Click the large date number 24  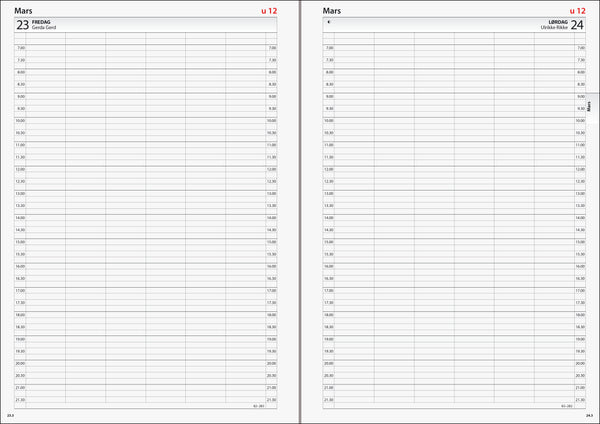577,25
